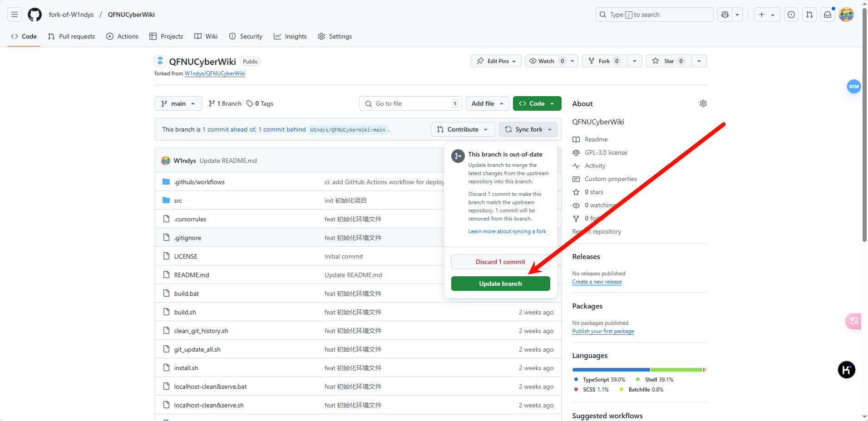The width and height of the screenshot is (868, 421).
Task: Open the Copilot options dropdown arrow
Action: pos(737,15)
